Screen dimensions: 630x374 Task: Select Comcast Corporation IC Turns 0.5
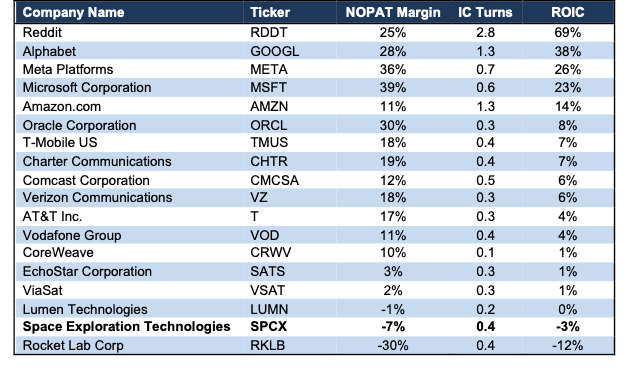pos(485,180)
